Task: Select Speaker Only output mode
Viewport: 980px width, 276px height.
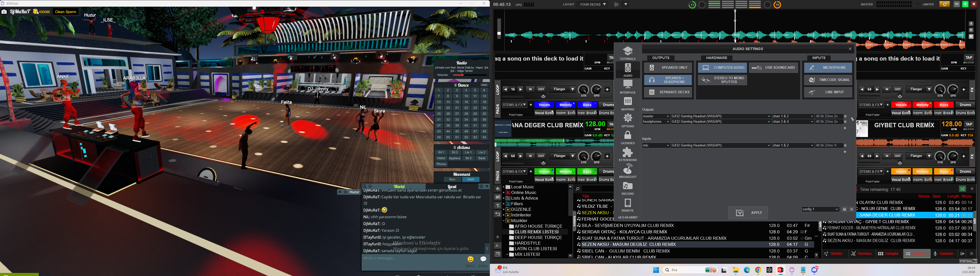Action: [x=668, y=67]
